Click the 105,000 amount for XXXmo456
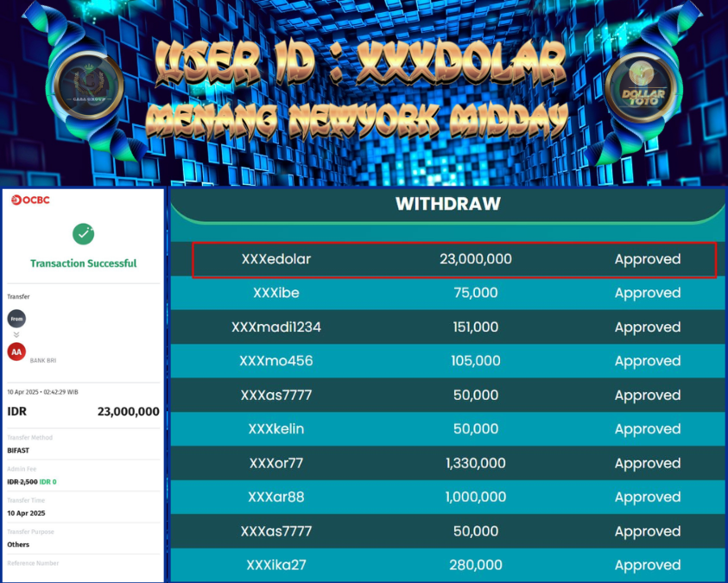This screenshot has width=728, height=583. [x=475, y=361]
